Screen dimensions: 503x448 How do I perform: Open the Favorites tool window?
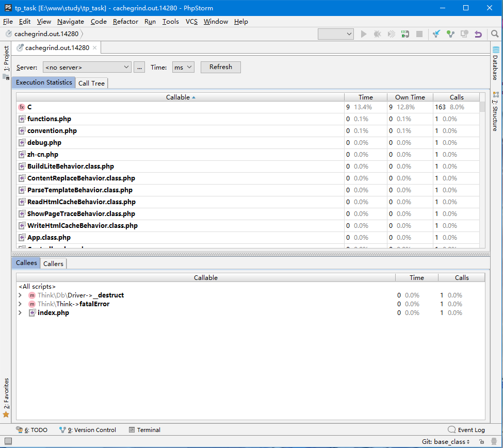point(6,397)
